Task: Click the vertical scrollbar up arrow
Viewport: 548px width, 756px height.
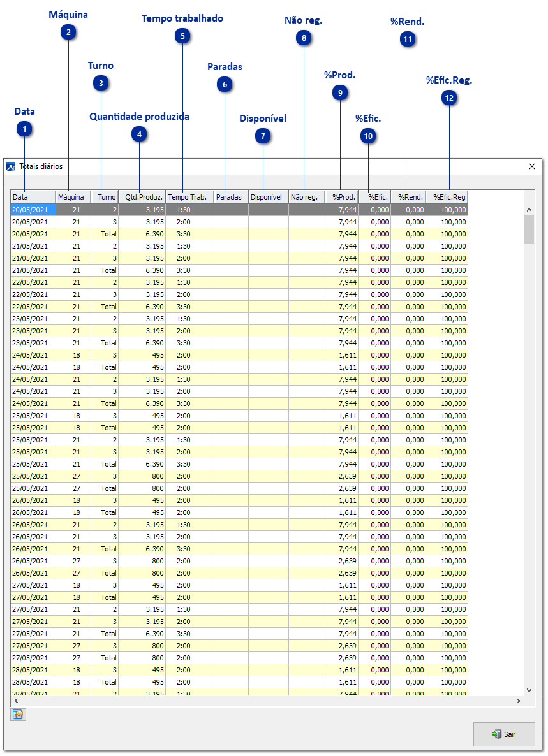Action: (x=529, y=209)
